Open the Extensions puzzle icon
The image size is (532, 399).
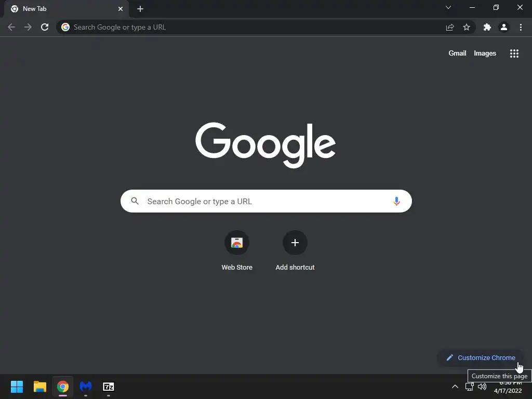pos(487,27)
